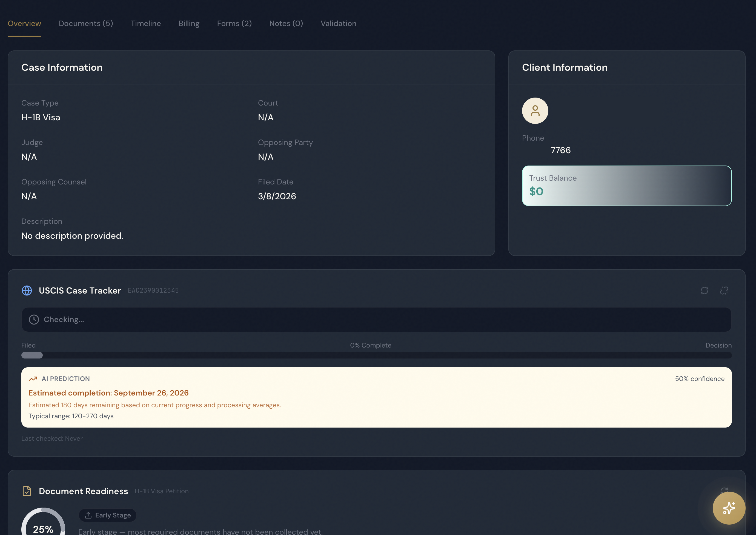
Task: Click the Document Readiness file-check icon
Action: click(x=27, y=491)
